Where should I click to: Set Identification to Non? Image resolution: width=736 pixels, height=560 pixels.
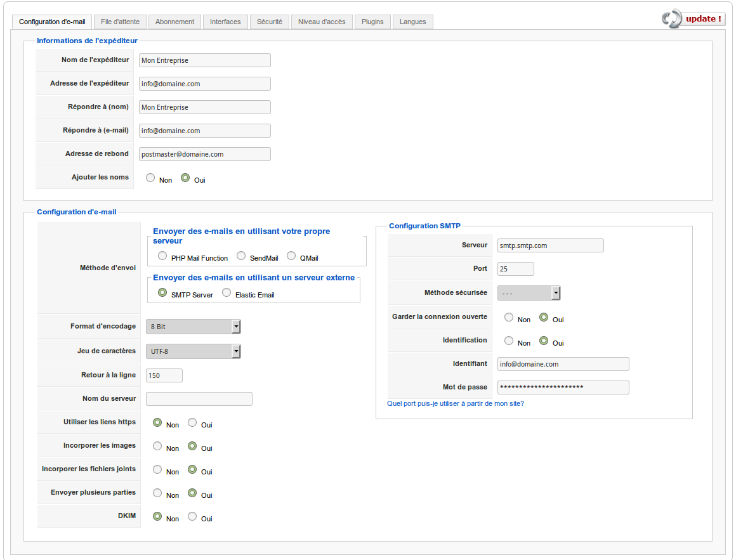509,341
